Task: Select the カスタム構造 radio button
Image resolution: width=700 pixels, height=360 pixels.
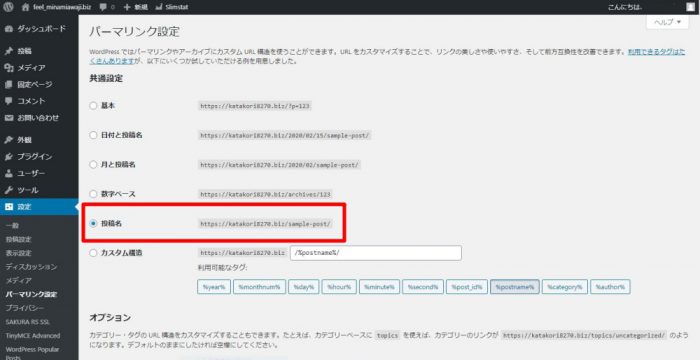Action: coord(93,253)
